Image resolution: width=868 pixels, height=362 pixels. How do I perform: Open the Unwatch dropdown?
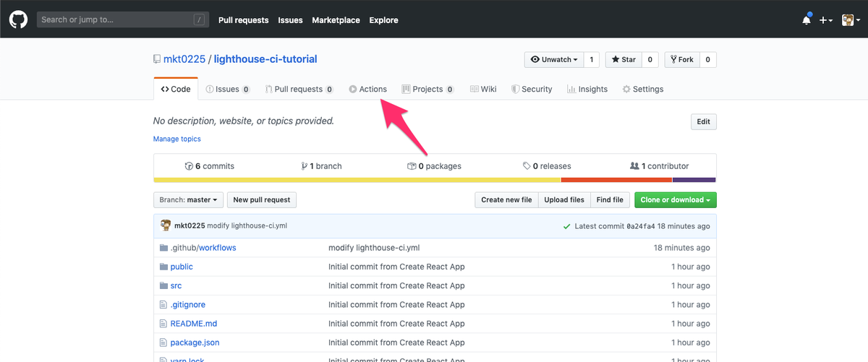click(553, 59)
